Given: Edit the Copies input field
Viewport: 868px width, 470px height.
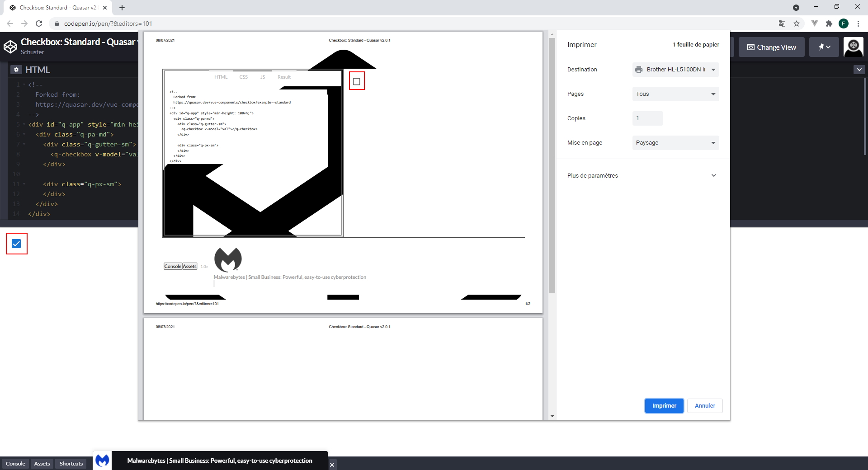Looking at the screenshot, I should 647,118.
